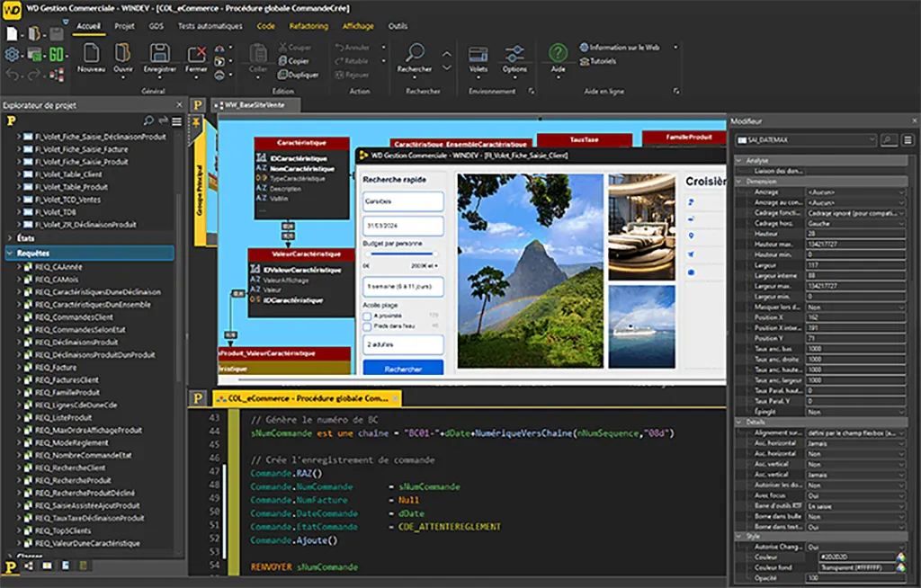Open the Tutoriels link
The height and width of the screenshot is (588, 921).
point(602,61)
